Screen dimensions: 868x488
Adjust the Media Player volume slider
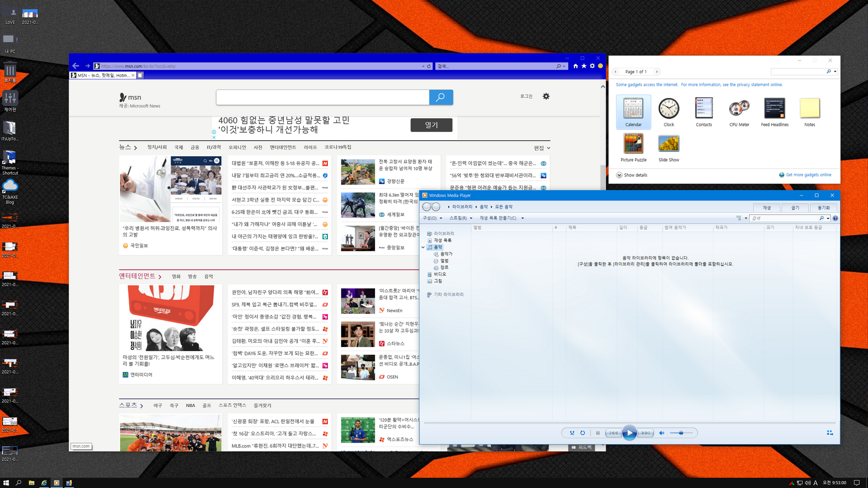click(681, 433)
